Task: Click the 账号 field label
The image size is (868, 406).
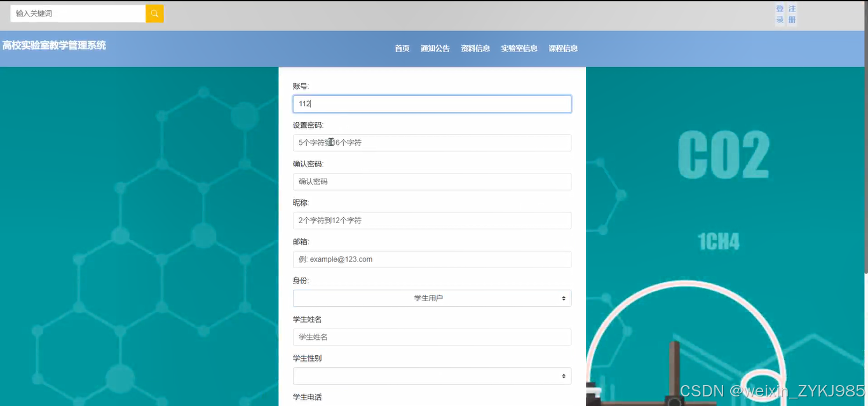Action: pyautogui.click(x=301, y=86)
